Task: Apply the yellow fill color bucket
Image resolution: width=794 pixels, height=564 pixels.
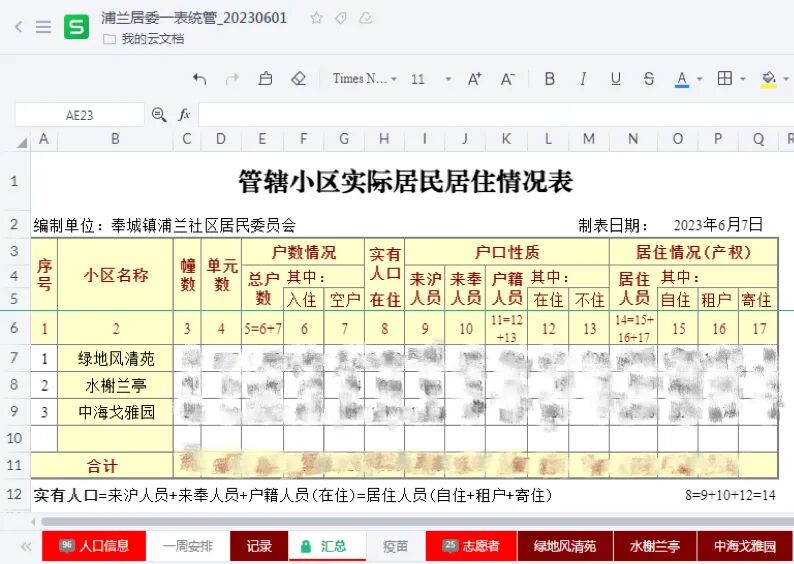Action: [769, 79]
